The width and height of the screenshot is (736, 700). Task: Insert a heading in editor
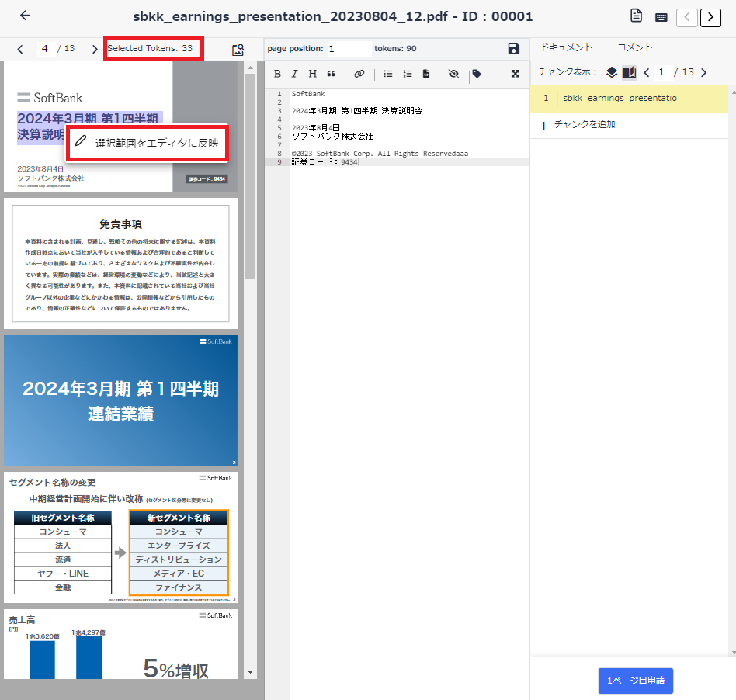(x=313, y=74)
